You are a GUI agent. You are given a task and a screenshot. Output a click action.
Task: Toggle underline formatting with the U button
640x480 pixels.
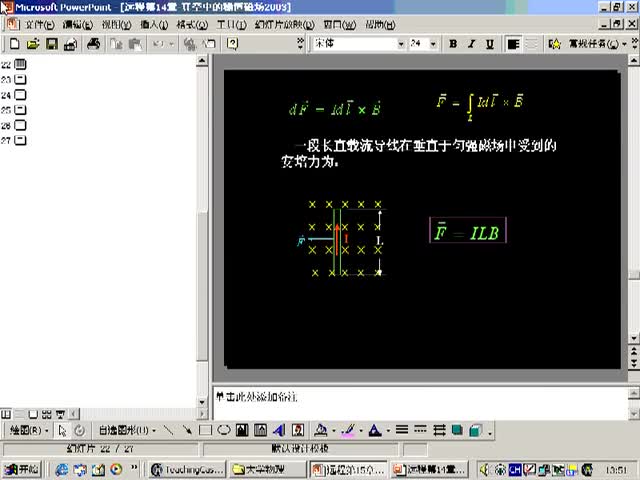pyautogui.click(x=490, y=44)
